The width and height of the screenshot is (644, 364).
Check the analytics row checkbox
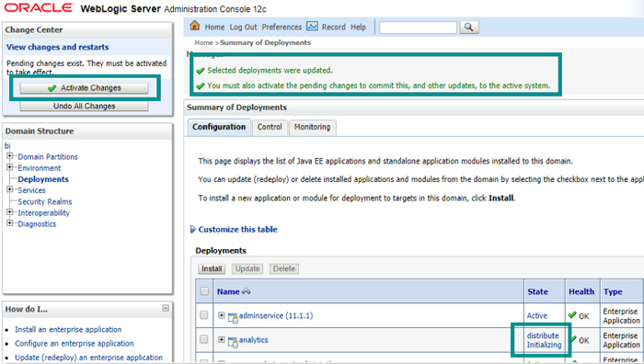(x=203, y=339)
